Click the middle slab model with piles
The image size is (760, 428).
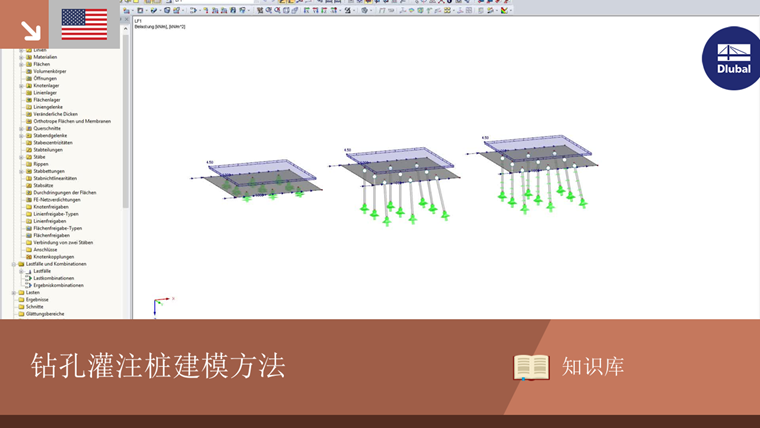[x=395, y=186]
